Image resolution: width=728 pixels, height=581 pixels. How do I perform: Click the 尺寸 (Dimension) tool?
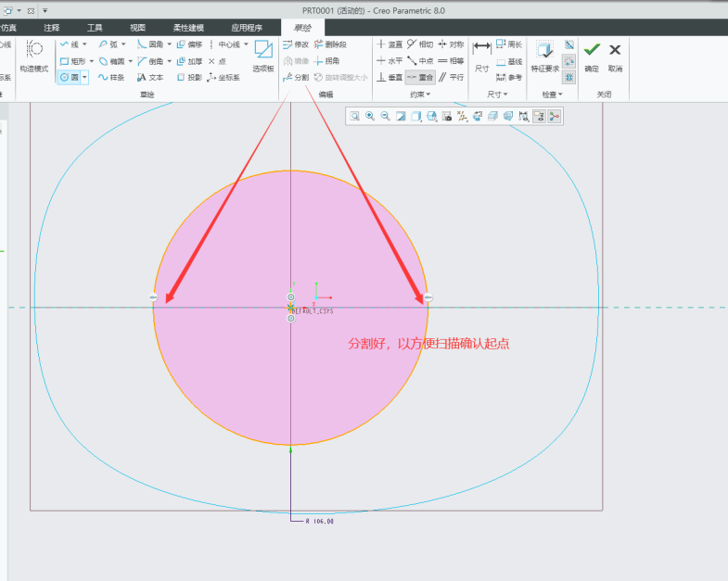(x=481, y=55)
